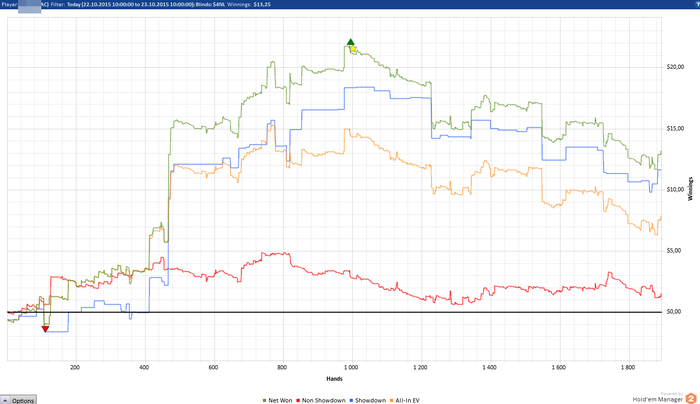Click the Non Showdown legend label
The image size is (700, 404).
(324, 400)
